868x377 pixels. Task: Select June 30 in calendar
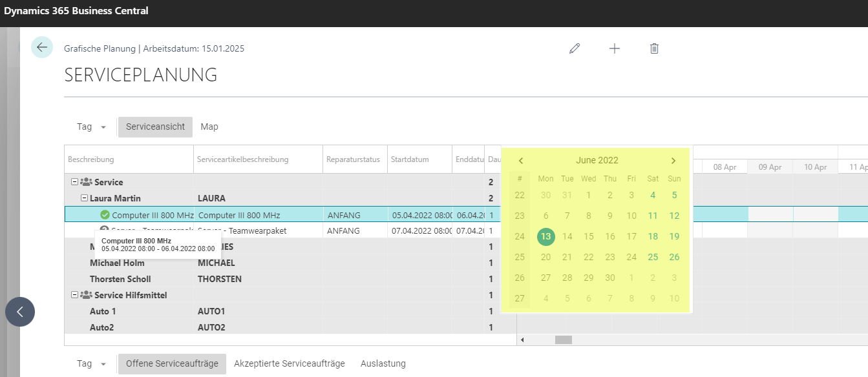click(610, 278)
